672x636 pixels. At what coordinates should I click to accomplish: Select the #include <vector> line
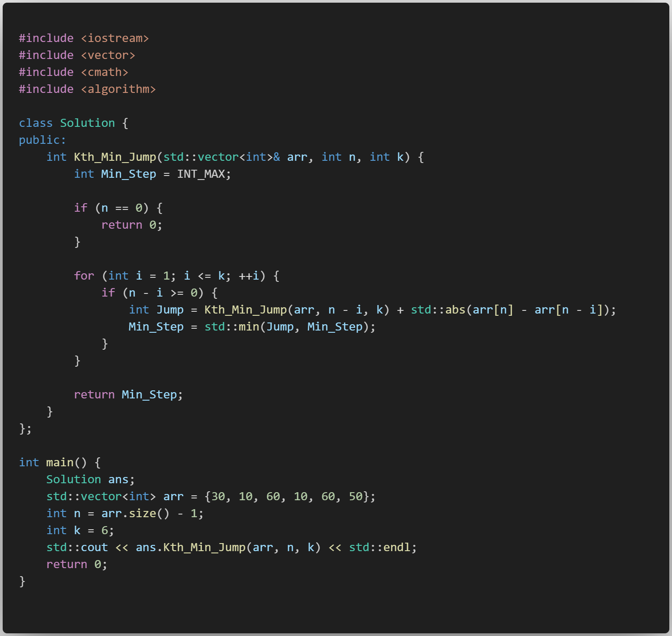tap(77, 55)
